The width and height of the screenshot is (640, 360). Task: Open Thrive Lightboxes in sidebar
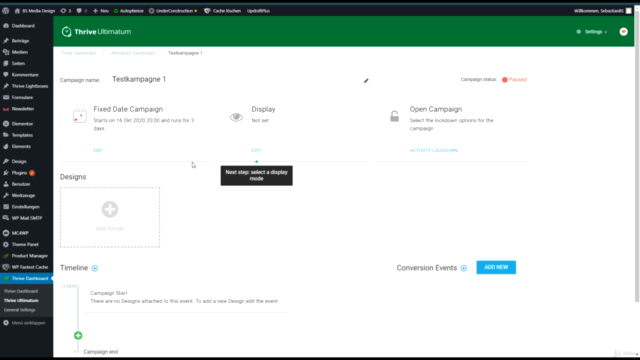coord(27,86)
